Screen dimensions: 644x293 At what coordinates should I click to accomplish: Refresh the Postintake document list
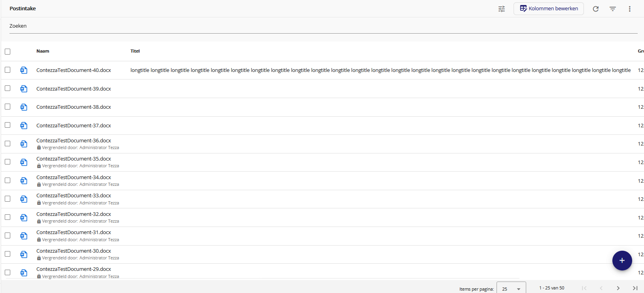click(596, 9)
